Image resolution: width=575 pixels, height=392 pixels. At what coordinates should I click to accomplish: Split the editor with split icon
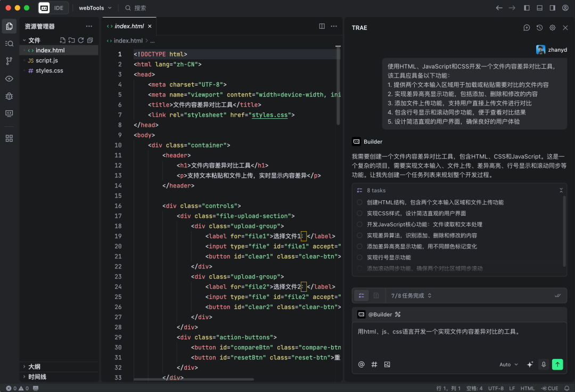pos(322,26)
